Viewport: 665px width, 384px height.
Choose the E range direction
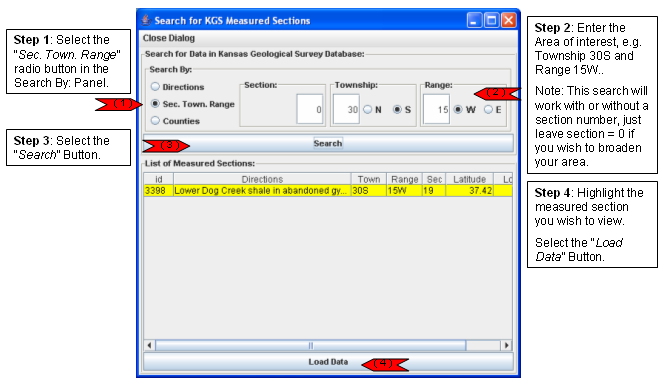488,109
